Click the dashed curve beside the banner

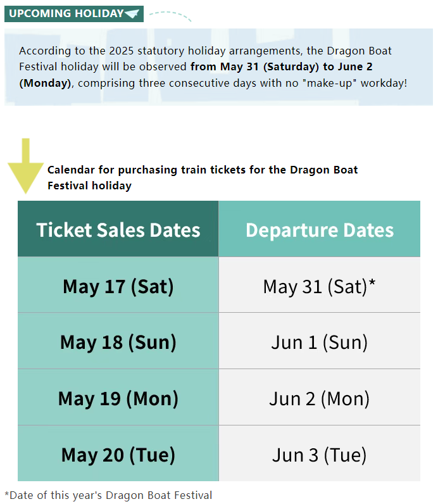(170, 16)
